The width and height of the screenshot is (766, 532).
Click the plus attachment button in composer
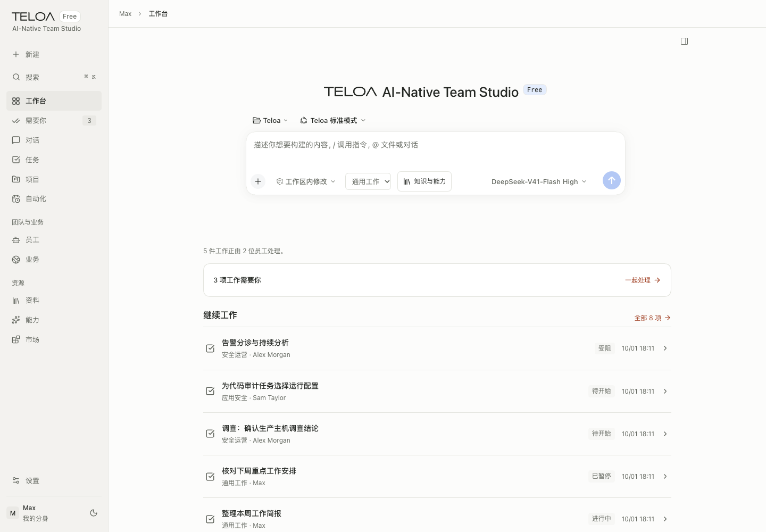click(x=258, y=181)
